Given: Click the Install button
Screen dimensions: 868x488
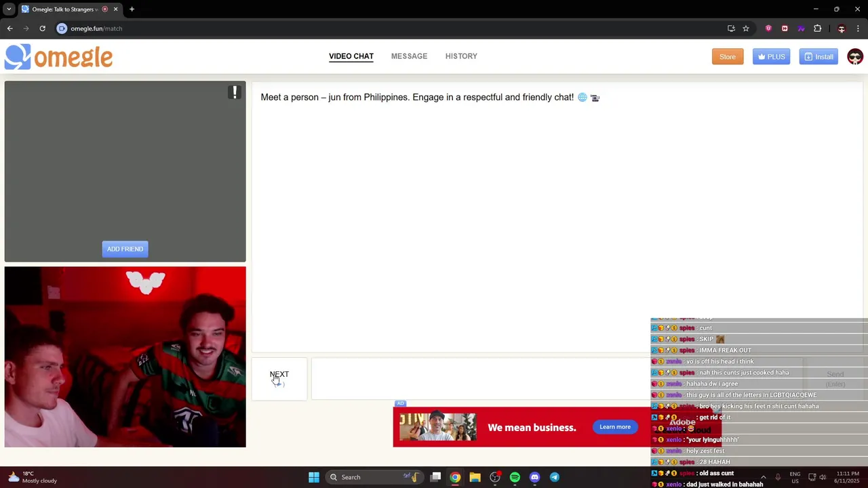Looking at the screenshot, I should point(818,57).
